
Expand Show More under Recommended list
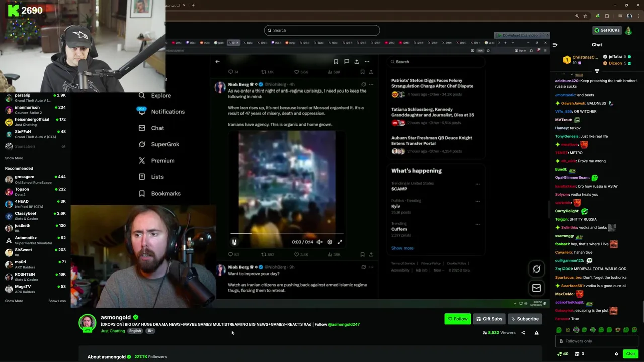pyautogui.click(x=14, y=301)
